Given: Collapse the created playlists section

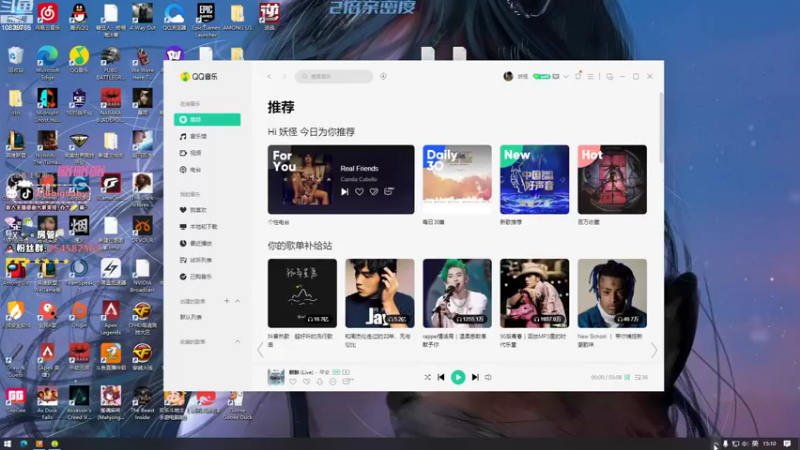Looking at the screenshot, I should pos(237,301).
